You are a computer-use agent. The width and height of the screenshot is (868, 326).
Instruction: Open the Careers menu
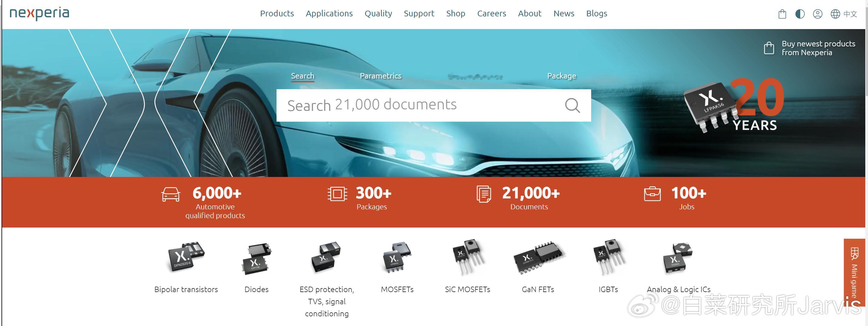[x=492, y=14]
